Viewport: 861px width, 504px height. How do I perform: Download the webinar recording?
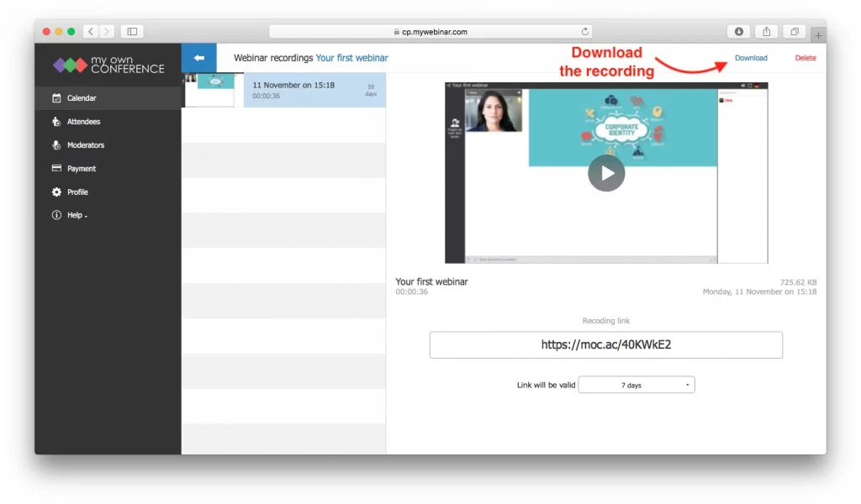click(751, 58)
